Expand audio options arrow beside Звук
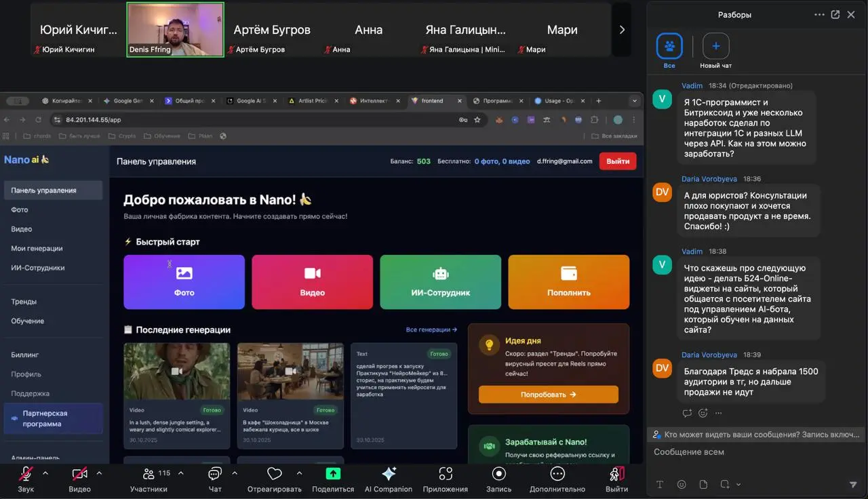 (45, 473)
